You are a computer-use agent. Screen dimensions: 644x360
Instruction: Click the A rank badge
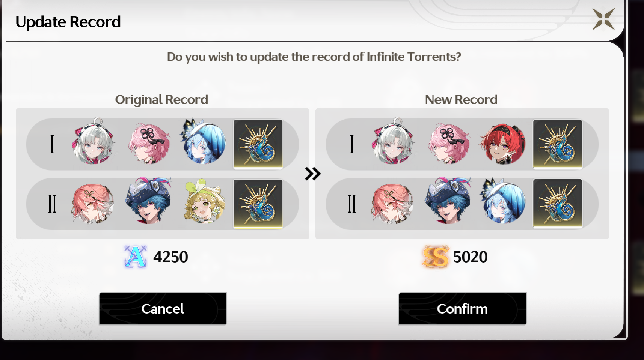(x=136, y=257)
